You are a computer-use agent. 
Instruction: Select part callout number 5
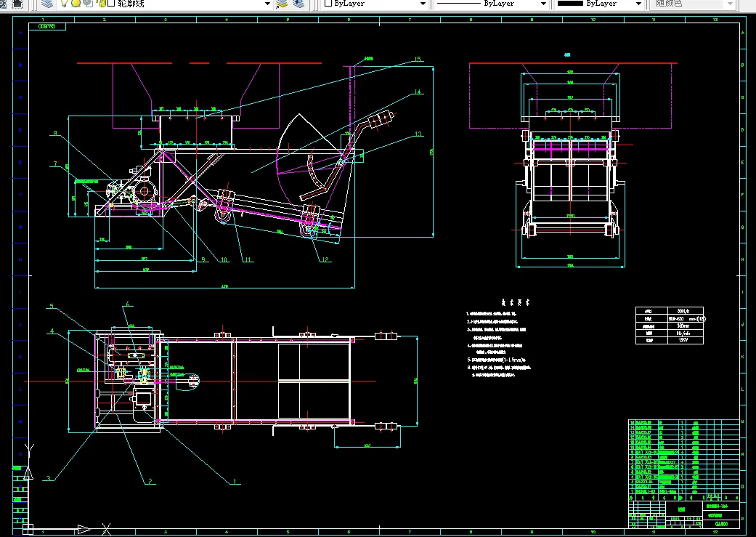pyautogui.click(x=52, y=307)
